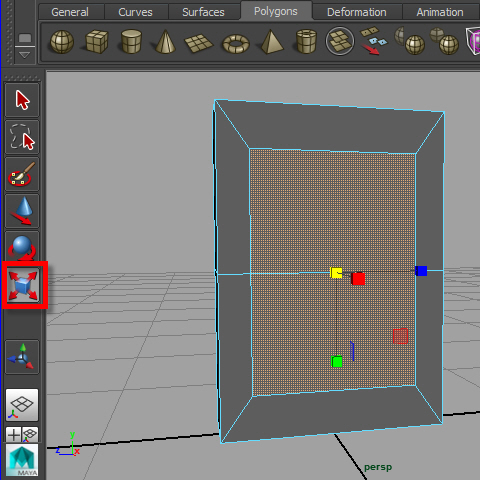Activate the Move tool cone icon
Viewport: 480px width, 480px height.
click(x=22, y=211)
